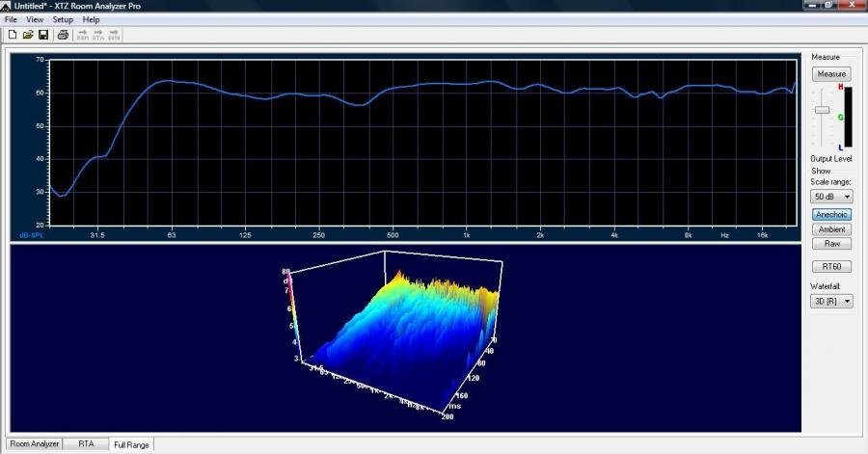
Task: Start a measurement with Measure button
Action: pyautogui.click(x=831, y=74)
